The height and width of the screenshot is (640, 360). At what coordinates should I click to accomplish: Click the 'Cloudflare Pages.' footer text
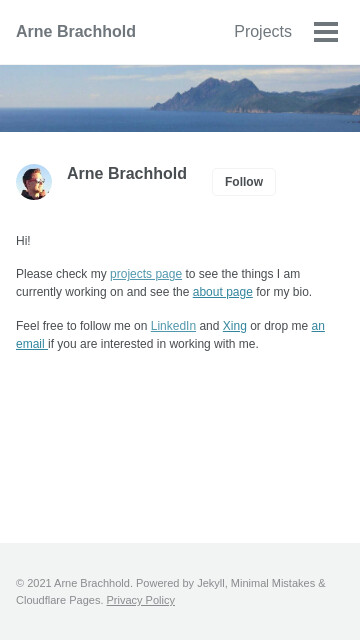tap(60, 600)
